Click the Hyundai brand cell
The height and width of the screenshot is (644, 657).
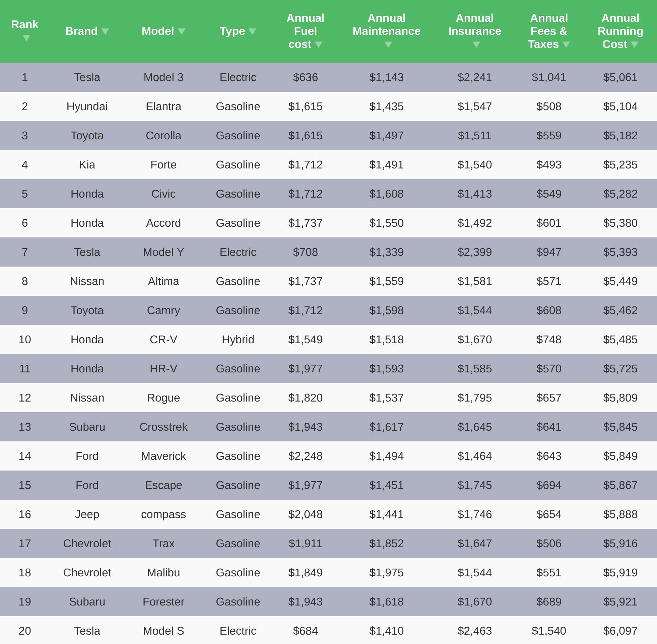(87, 106)
